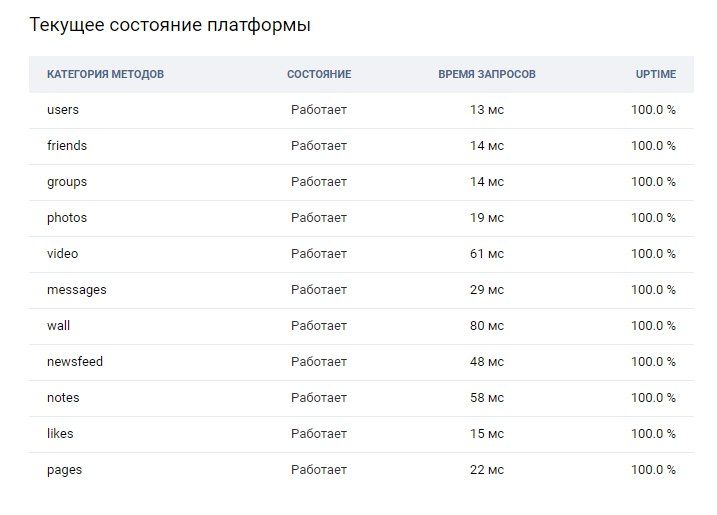Click '100.0 %' uptime in messages row
This screenshot has height=515, width=717.
point(653,290)
